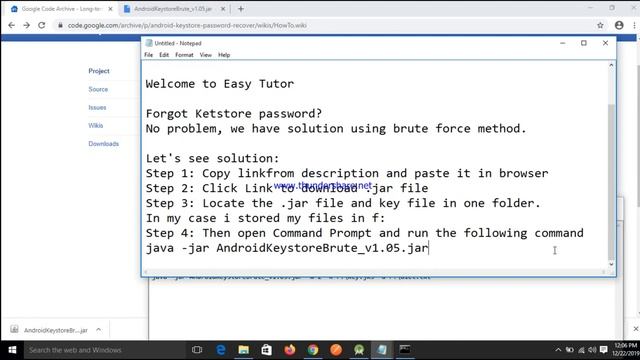The image size is (640, 360).
Task: Open Chrome three-dot menu
Action: [x=634, y=25]
